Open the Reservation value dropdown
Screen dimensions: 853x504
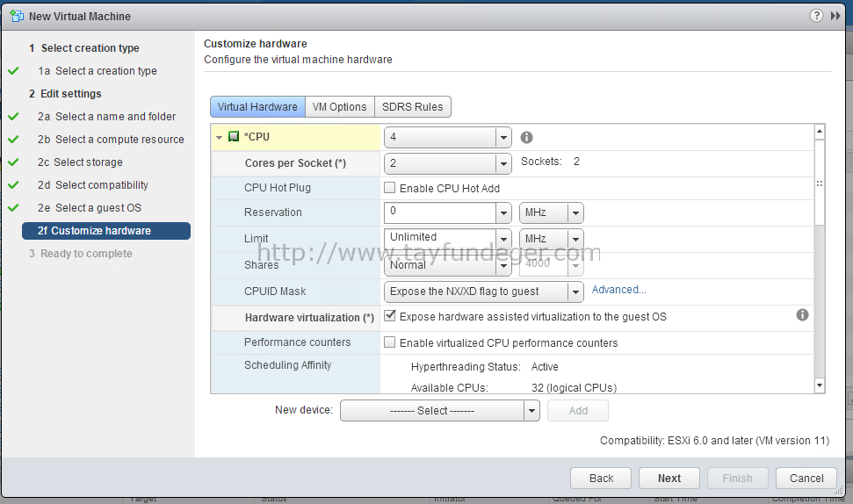point(503,212)
